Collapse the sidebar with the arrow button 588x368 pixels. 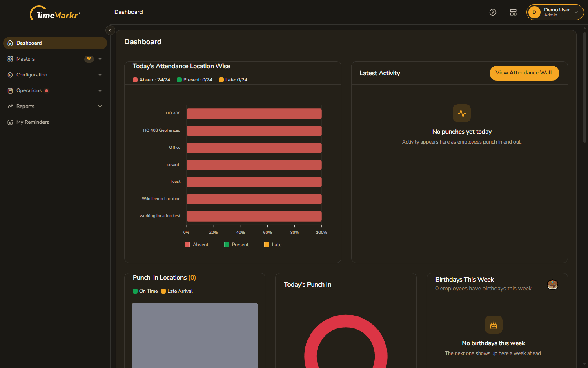coord(110,30)
